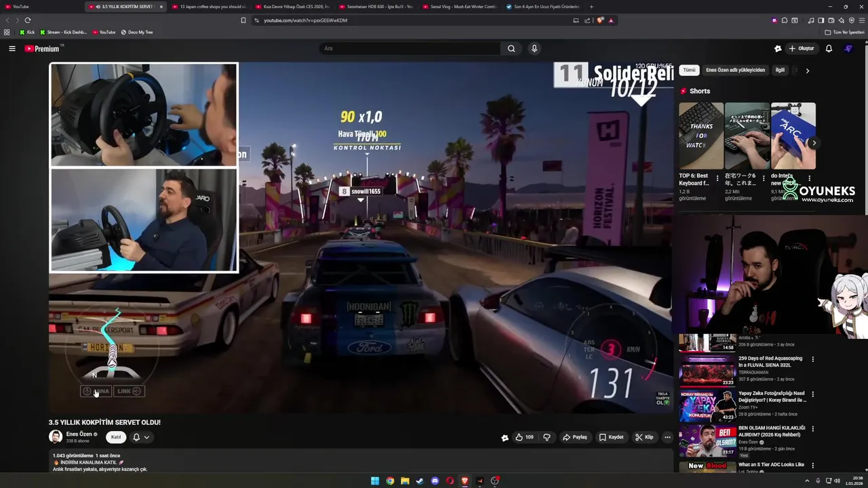The height and width of the screenshot is (488, 868).
Task: Open YouTube notifications bell in header
Action: coord(829,48)
